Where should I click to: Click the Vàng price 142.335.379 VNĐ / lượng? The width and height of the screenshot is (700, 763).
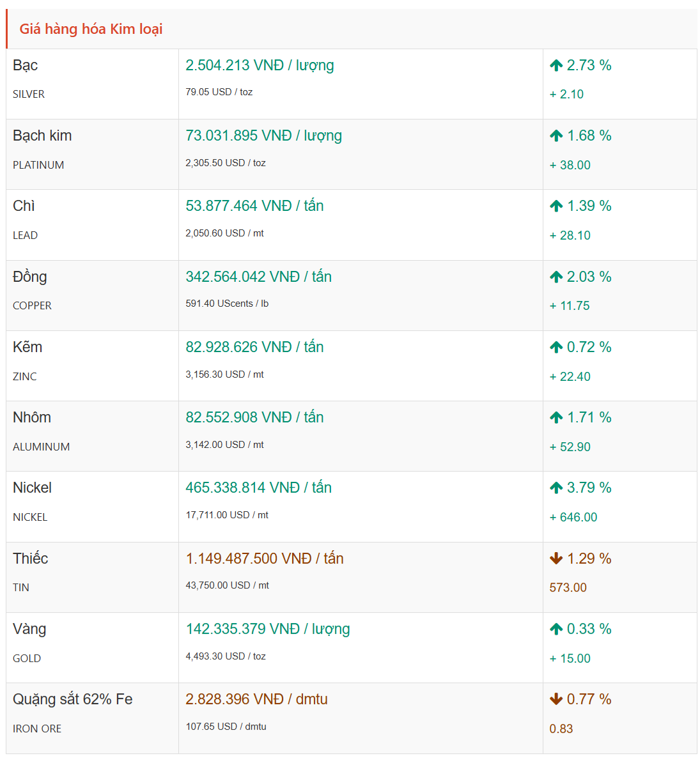coord(267,629)
